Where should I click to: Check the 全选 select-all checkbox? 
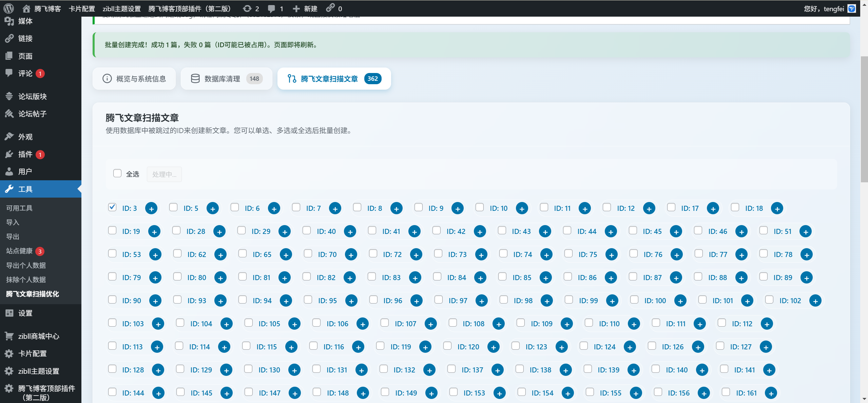click(x=117, y=173)
